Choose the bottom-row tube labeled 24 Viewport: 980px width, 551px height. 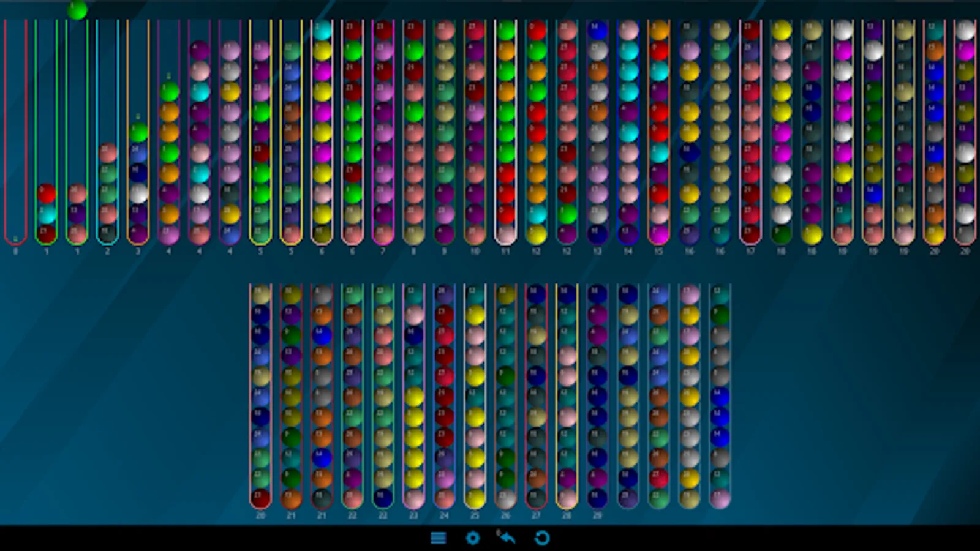click(445, 397)
